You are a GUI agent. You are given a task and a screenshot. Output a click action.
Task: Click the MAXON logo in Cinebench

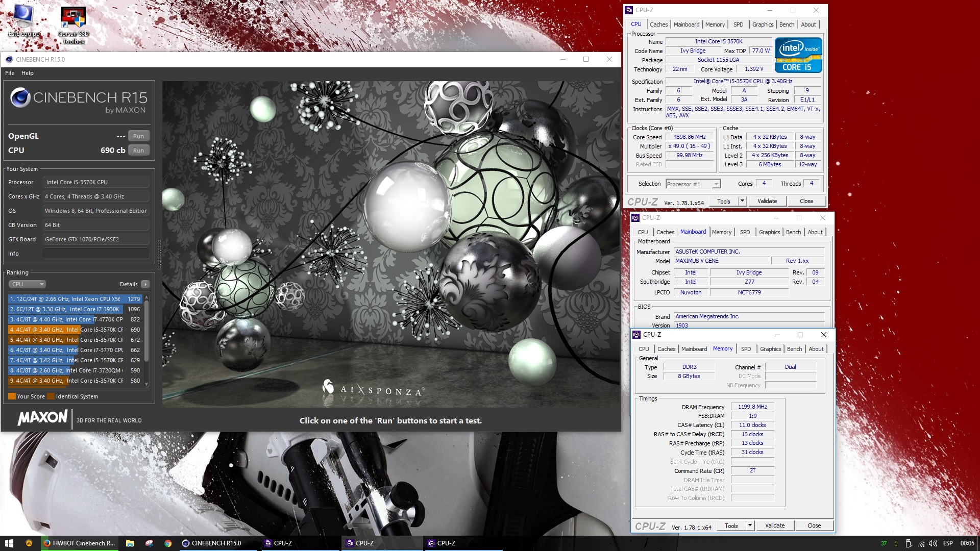click(43, 418)
